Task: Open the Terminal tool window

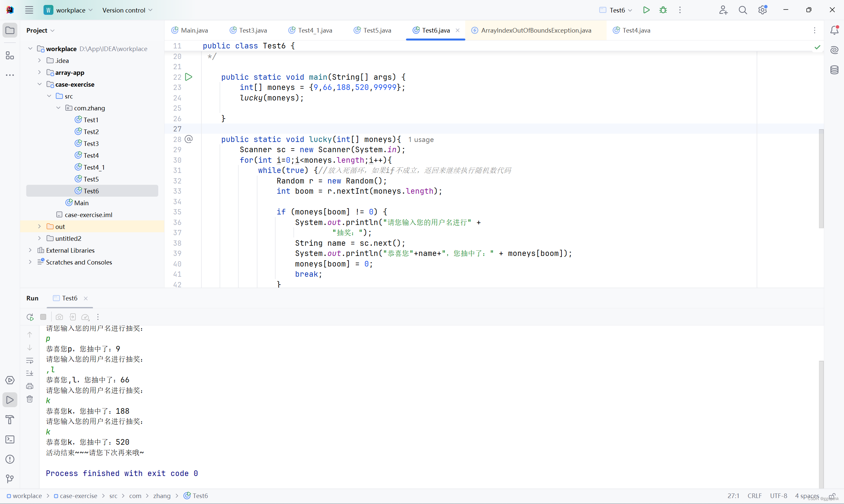Action: pos(10,439)
